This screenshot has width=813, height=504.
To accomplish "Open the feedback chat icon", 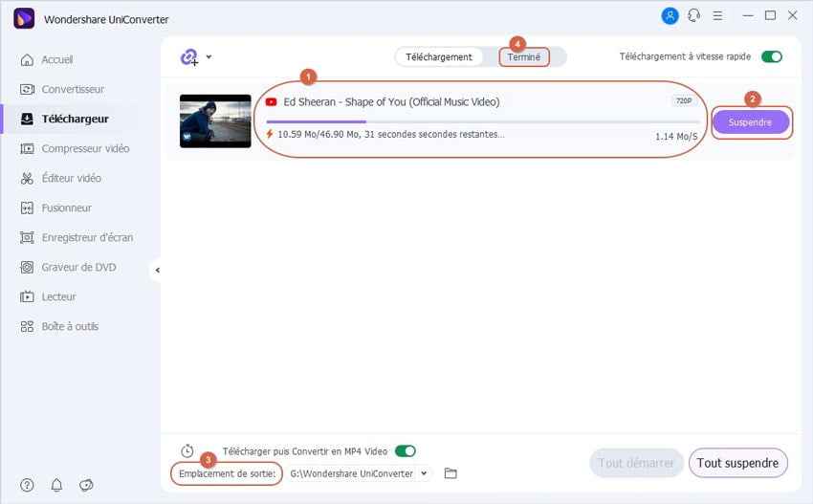I will click(86, 485).
